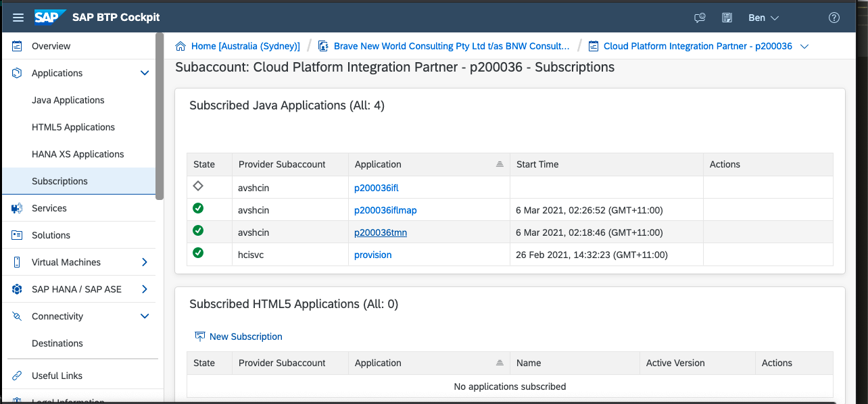The image size is (868, 404).
Task: Select Destinations in sidebar
Action: [57, 343]
